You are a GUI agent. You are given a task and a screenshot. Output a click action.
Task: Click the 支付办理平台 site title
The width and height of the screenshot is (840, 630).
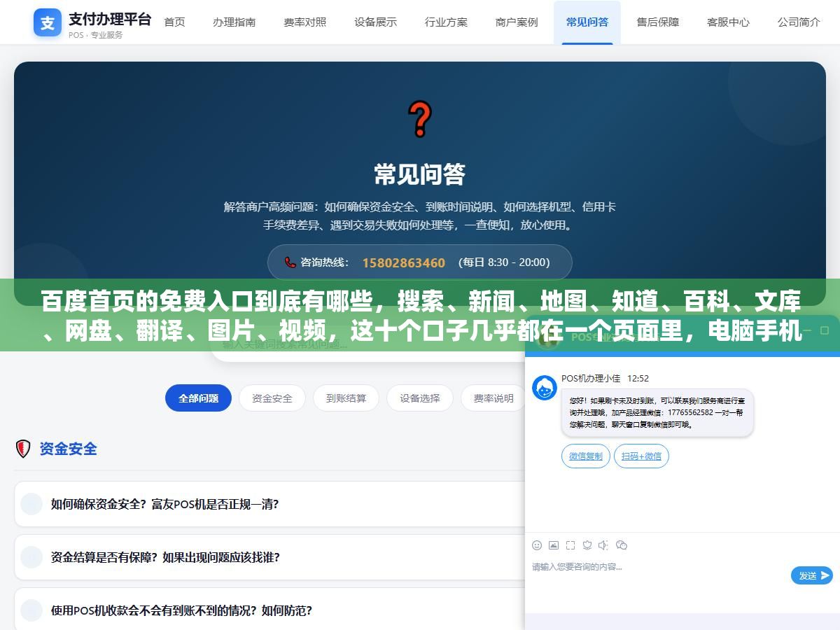coord(110,19)
